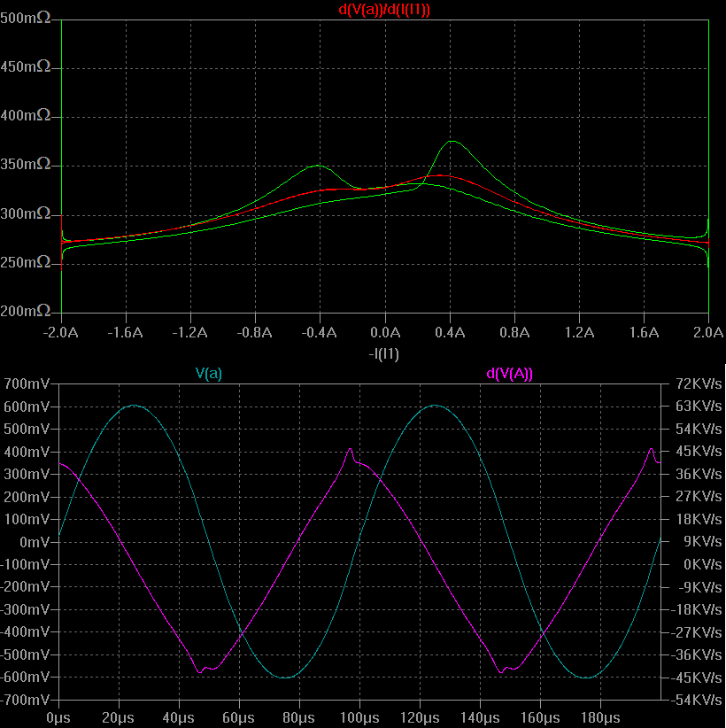The height and width of the screenshot is (728, 726).
Task: Click the 200mΩ axis value
Action: (25, 311)
